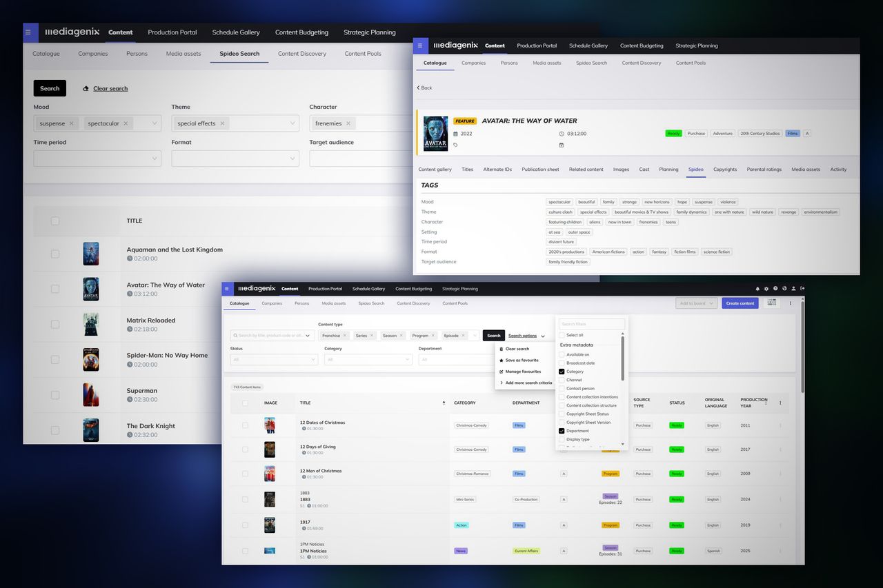Open settings gear icon in Catalogue window
Image resolution: width=883 pixels, height=588 pixels.
click(766, 289)
